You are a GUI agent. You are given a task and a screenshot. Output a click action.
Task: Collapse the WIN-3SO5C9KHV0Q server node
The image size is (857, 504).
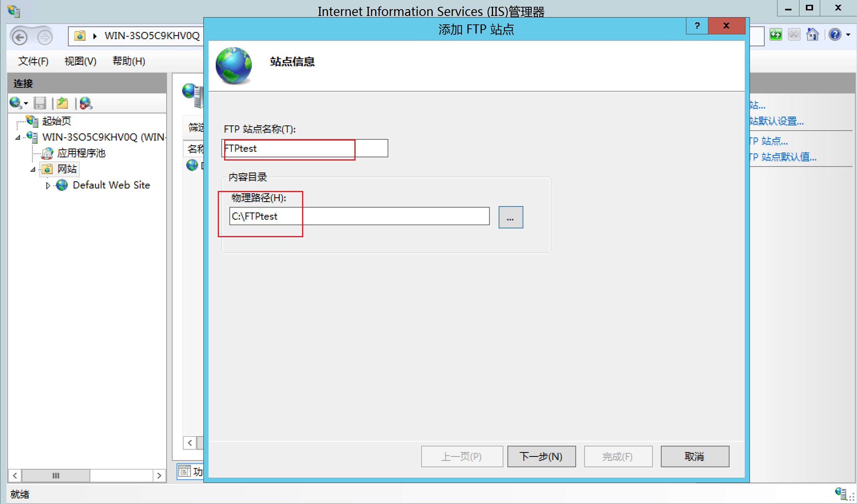pyautogui.click(x=18, y=138)
